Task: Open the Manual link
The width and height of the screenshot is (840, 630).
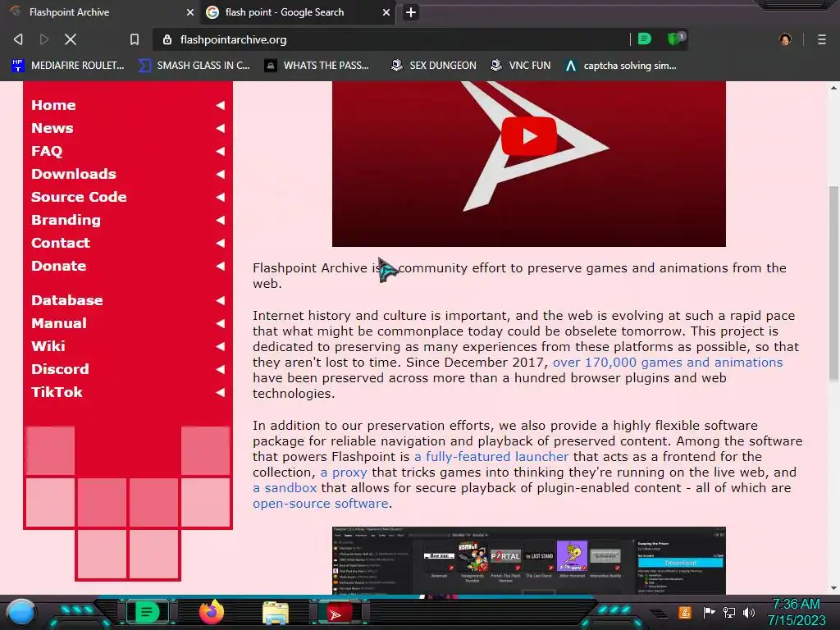Action: point(59,323)
